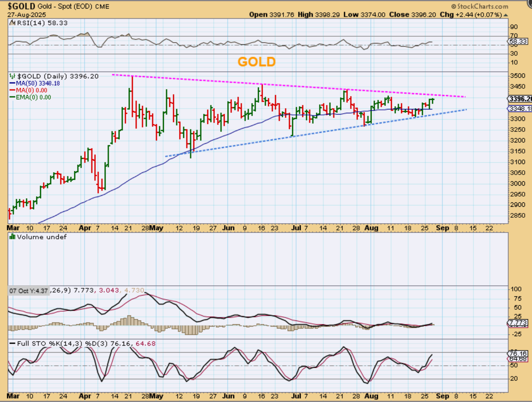Click the Jun label on the date axis
Screen dimensions: 532x402
pos(228,227)
